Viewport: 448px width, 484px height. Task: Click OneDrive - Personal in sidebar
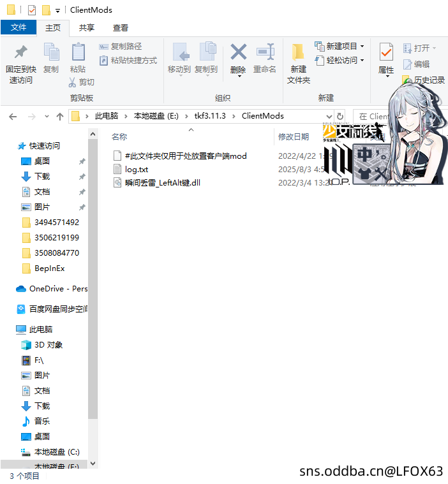coord(52,289)
